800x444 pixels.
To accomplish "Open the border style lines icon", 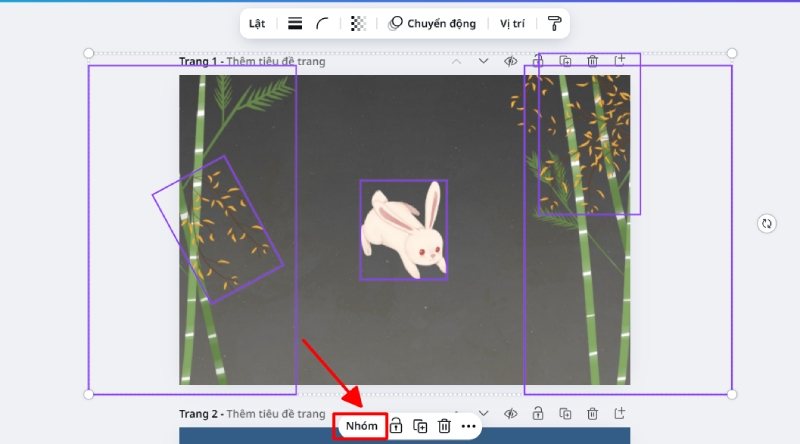I will pos(295,23).
